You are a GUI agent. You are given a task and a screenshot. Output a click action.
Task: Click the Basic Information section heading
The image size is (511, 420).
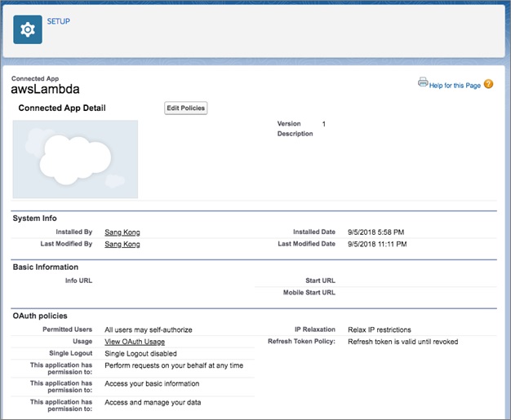pyautogui.click(x=46, y=267)
